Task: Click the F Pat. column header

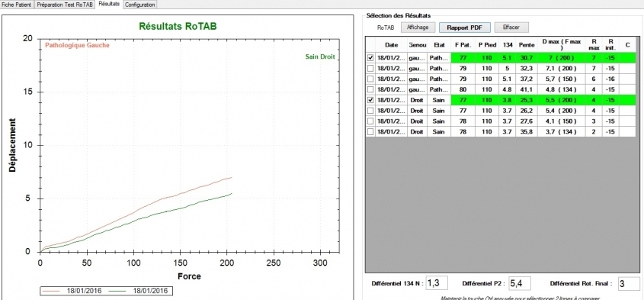Action: pyautogui.click(x=463, y=44)
